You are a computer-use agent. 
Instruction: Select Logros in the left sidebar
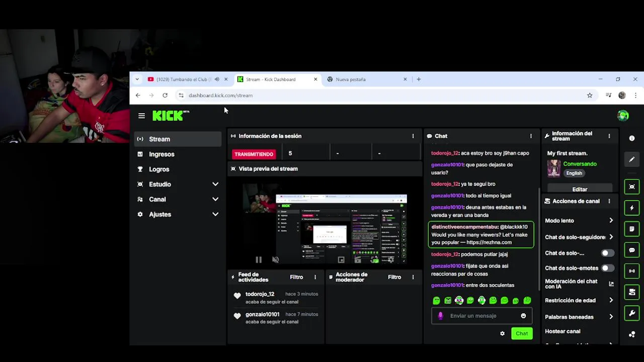[178, 169]
